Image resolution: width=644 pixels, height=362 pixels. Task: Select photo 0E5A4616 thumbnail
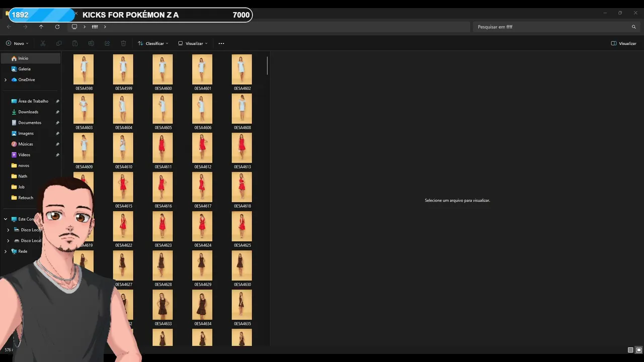163,187
